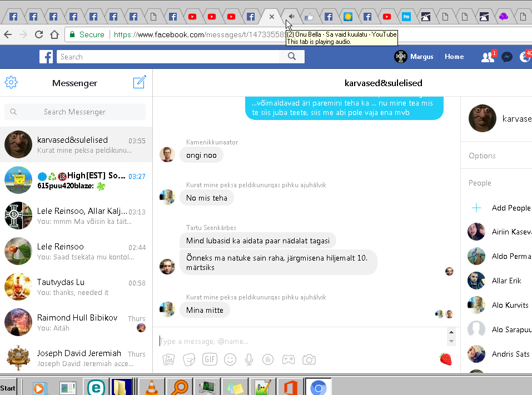Open magnifier search app in taskbar

click(180, 387)
